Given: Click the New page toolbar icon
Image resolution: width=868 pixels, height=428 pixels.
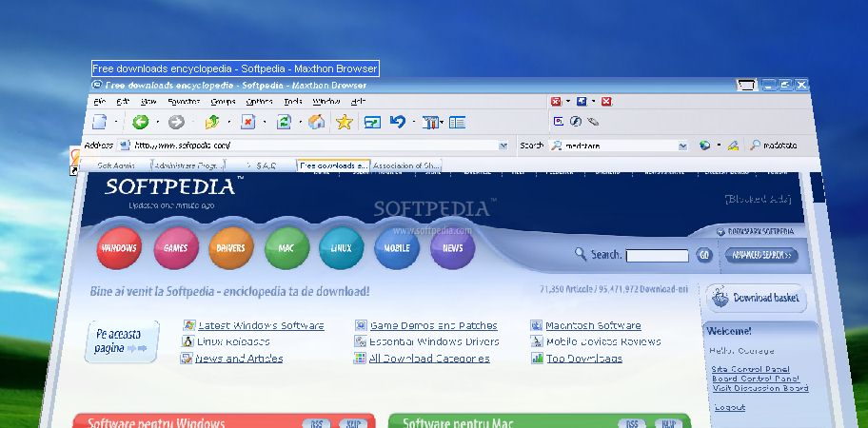Looking at the screenshot, I should pos(100,122).
